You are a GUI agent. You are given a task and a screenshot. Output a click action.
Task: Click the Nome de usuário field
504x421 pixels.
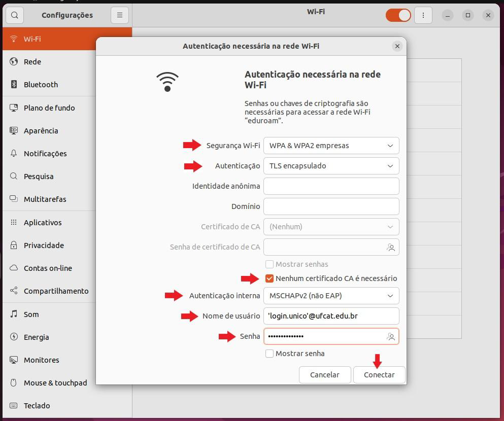pyautogui.click(x=331, y=316)
